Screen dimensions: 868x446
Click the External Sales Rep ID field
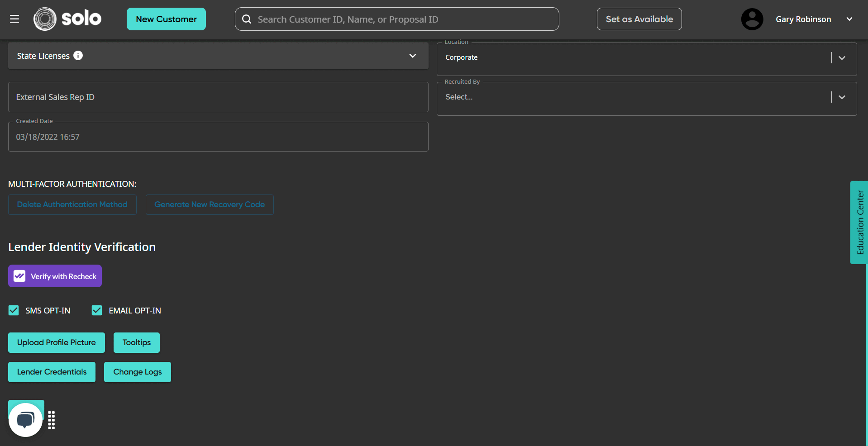(218, 97)
